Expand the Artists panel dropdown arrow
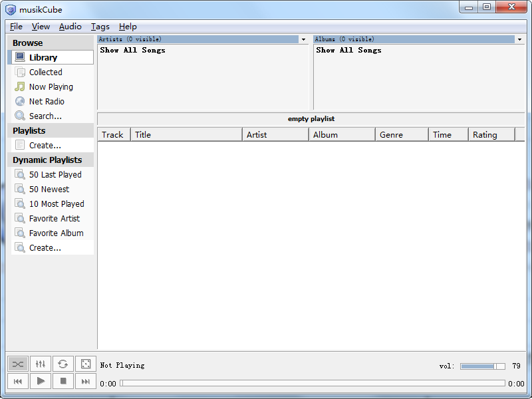Image resolution: width=532 pixels, height=399 pixels. click(303, 40)
